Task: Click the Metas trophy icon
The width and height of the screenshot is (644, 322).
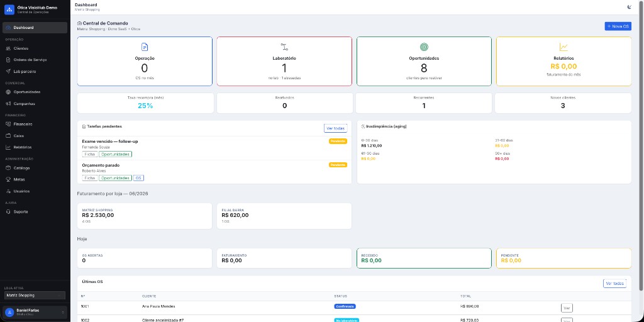Action: click(8, 179)
